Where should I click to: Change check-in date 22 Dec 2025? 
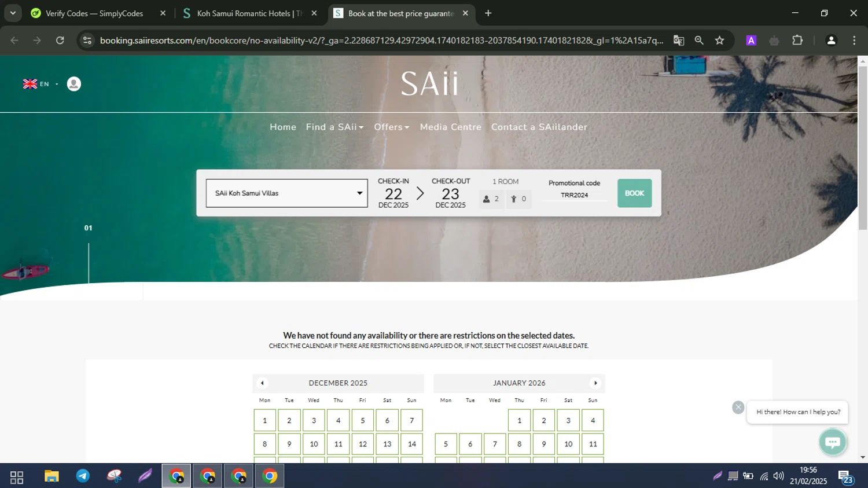pos(393,193)
